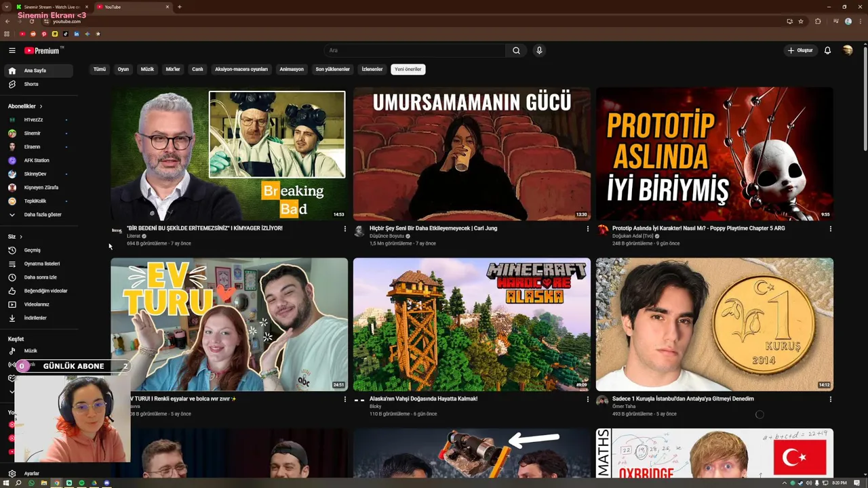Open the Pinterest bookmark icon
Screen dimensions: 868x488
click(44, 34)
